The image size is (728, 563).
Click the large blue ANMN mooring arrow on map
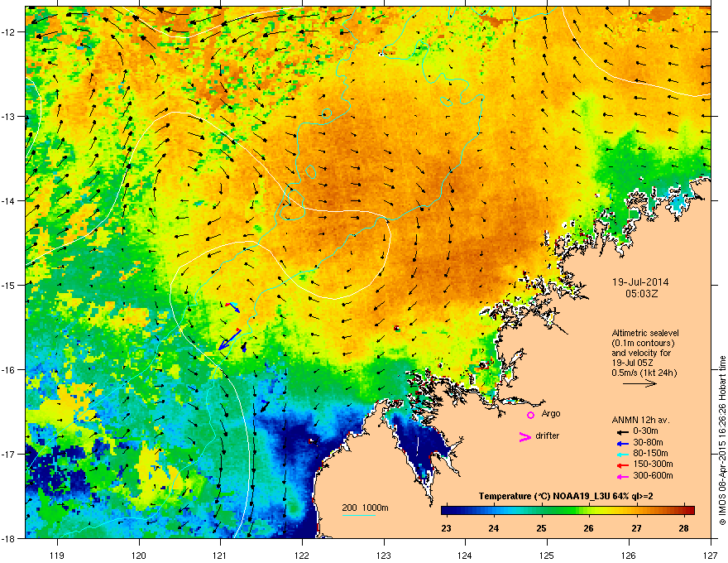[x=230, y=339]
